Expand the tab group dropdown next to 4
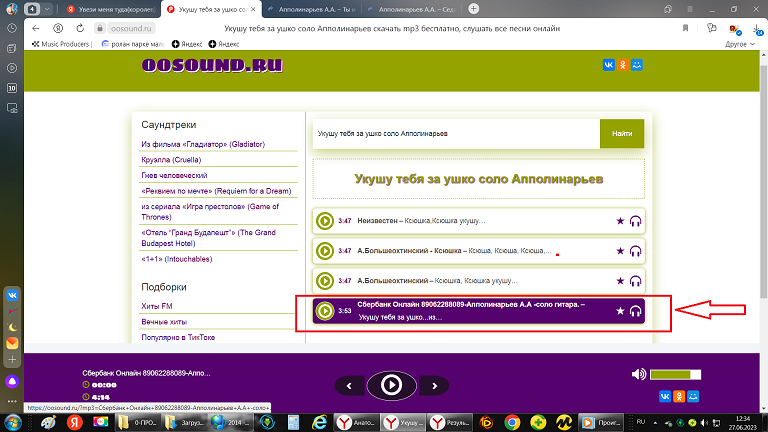This screenshot has height=432, width=768. coord(47,9)
